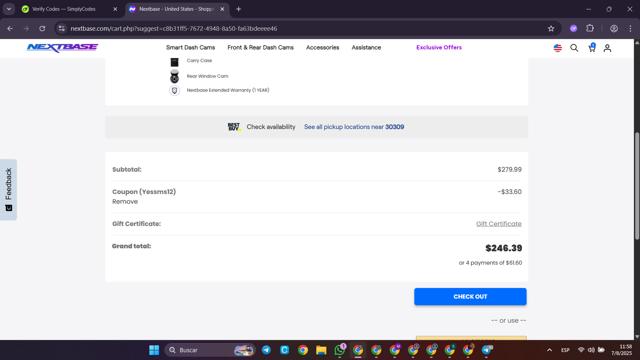Open the Smart Dash Cams menu
Screen dimensions: 640x360
pyautogui.click(x=190, y=47)
